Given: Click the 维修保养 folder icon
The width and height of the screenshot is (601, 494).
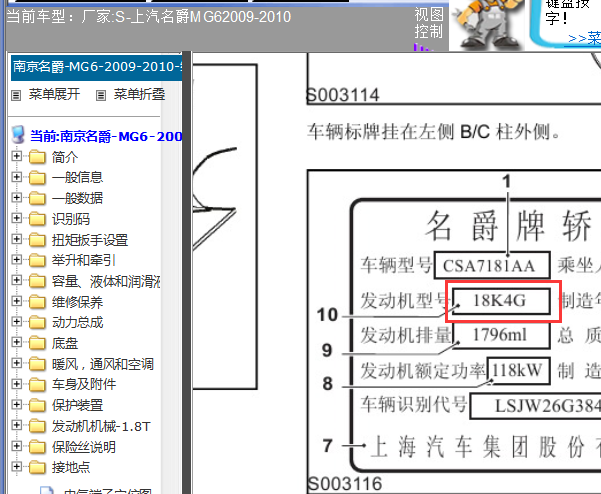Looking at the screenshot, I should click(37, 302).
